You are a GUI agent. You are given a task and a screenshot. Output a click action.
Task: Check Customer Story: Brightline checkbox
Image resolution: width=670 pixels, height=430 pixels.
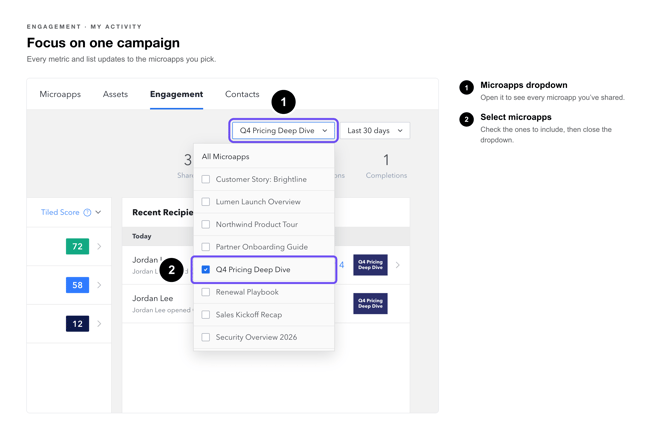coord(206,179)
